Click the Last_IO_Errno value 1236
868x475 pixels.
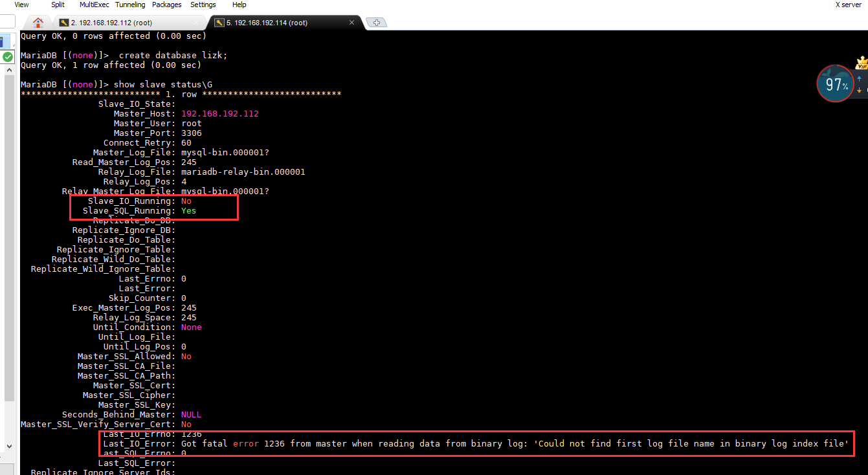[x=192, y=434]
